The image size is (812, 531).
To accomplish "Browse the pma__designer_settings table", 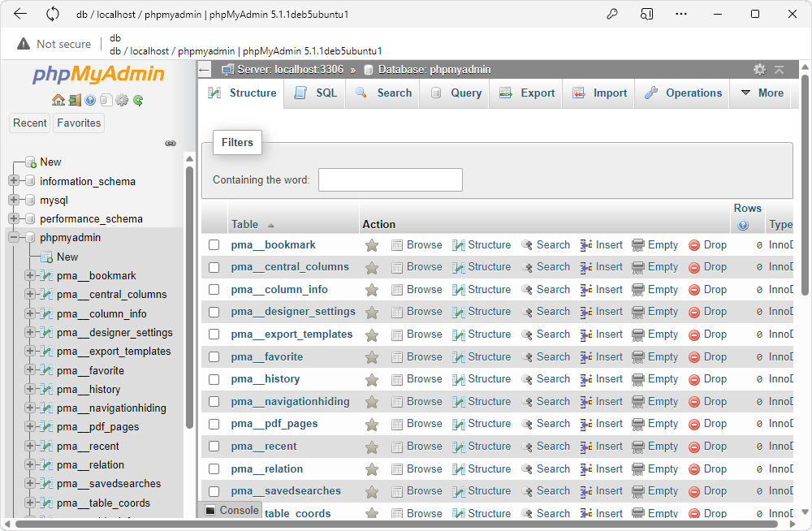I will (x=417, y=312).
